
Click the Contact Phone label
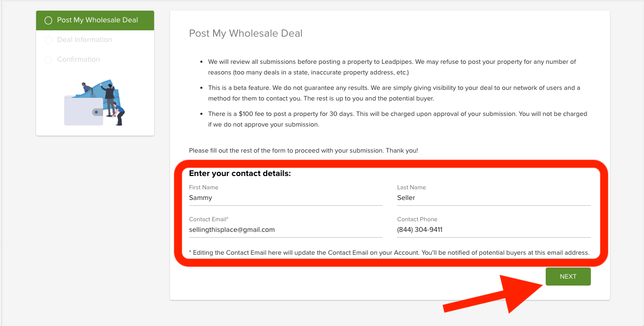point(417,219)
